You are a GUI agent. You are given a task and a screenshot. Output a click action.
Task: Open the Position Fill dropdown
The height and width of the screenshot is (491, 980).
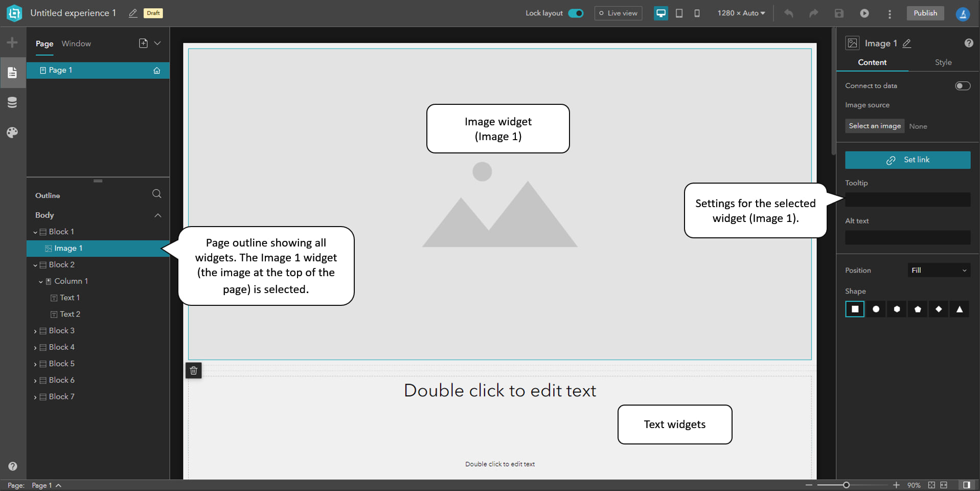pyautogui.click(x=939, y=270)
